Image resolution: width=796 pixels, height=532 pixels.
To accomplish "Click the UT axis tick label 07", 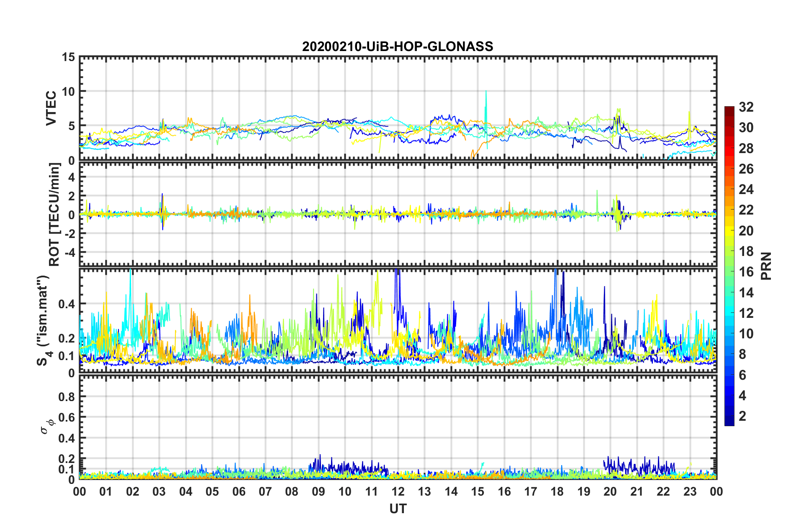I will tap(265, 491).
